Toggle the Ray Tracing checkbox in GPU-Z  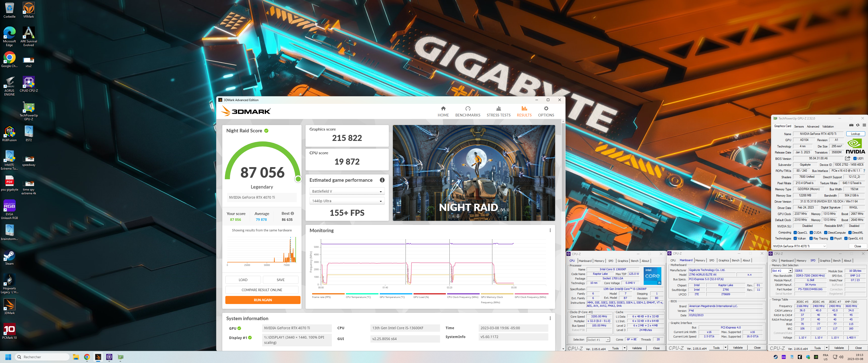(811, 238)
